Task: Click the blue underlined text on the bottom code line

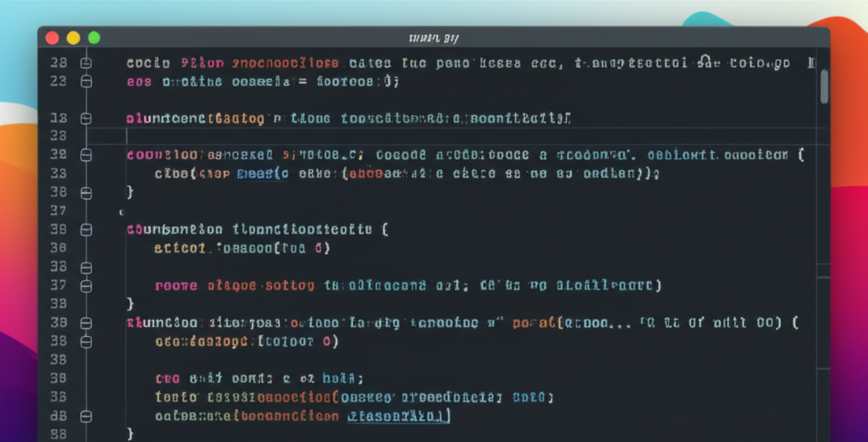Action: click(398, 416)
